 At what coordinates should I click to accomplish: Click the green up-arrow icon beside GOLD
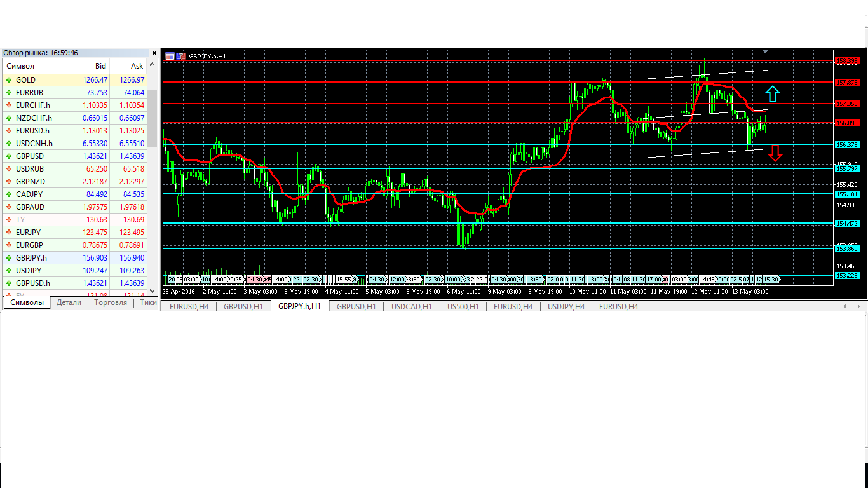click(x=9, y=80)
